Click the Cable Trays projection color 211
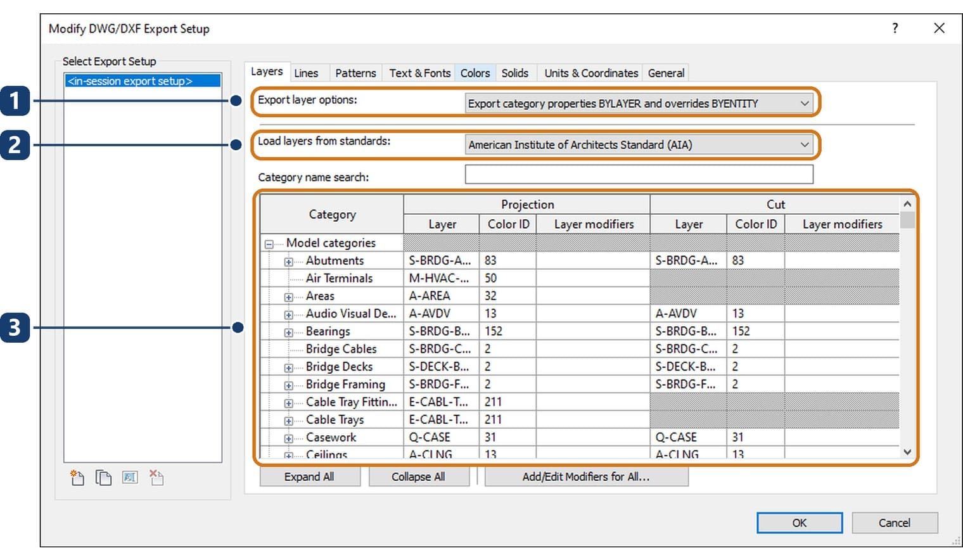 coord(508,419)
